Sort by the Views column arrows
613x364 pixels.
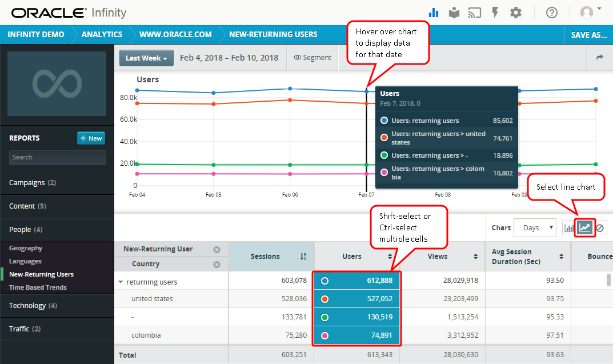click(x=475, y=257)
